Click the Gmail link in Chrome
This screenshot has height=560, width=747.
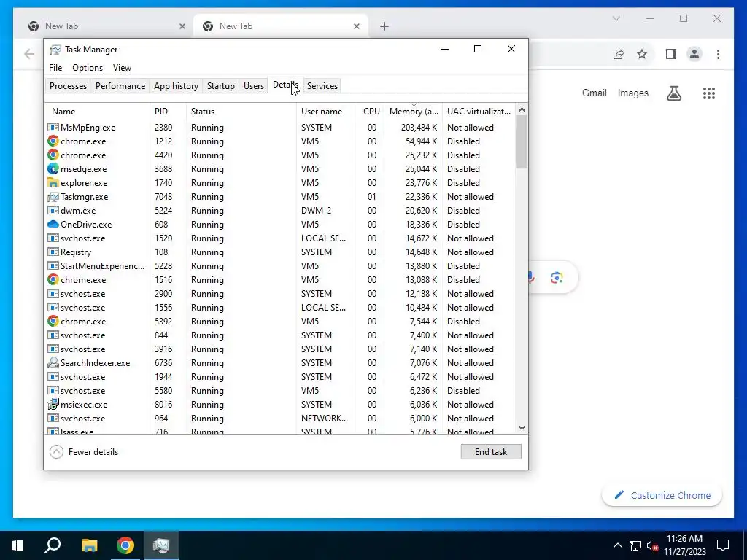594,93
